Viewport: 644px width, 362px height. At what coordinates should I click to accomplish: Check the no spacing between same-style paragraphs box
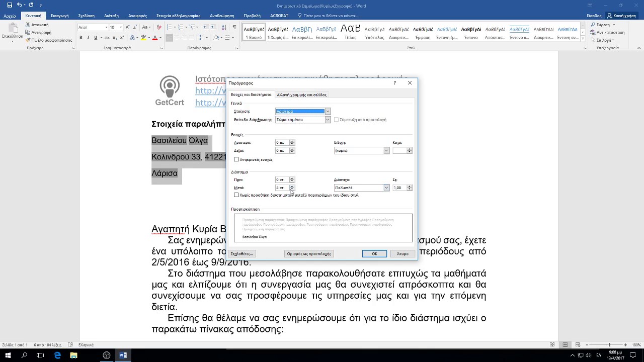click(x=236, y=195)
